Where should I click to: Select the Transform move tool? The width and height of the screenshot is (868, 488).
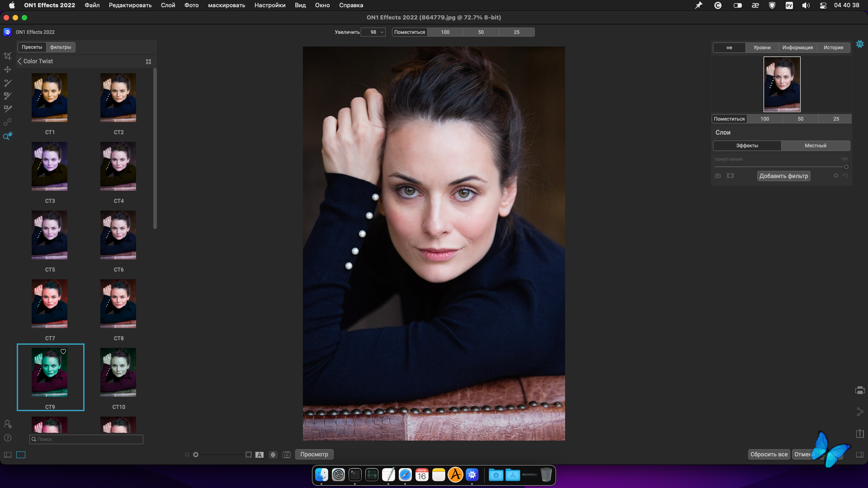(7, 70)
